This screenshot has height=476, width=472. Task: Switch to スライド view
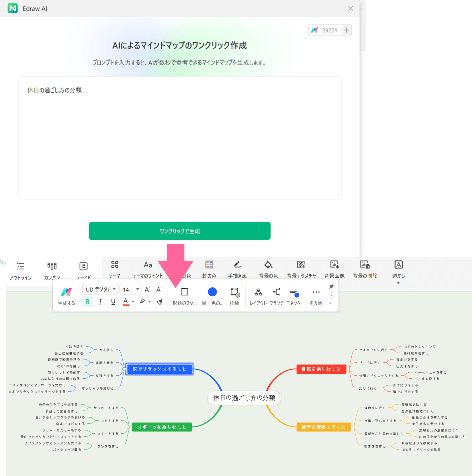pos(84,271)
